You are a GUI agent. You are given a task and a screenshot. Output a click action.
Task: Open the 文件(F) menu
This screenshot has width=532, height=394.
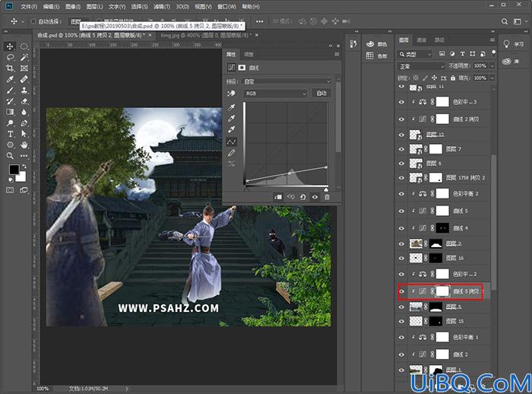(x=29, y=6)
